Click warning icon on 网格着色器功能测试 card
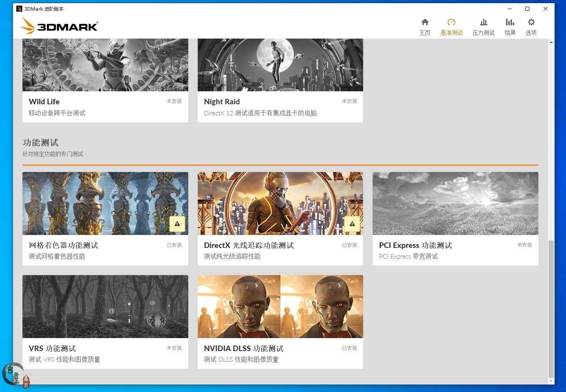The height and width of the screenshot is (392, 566). [177, 224]
